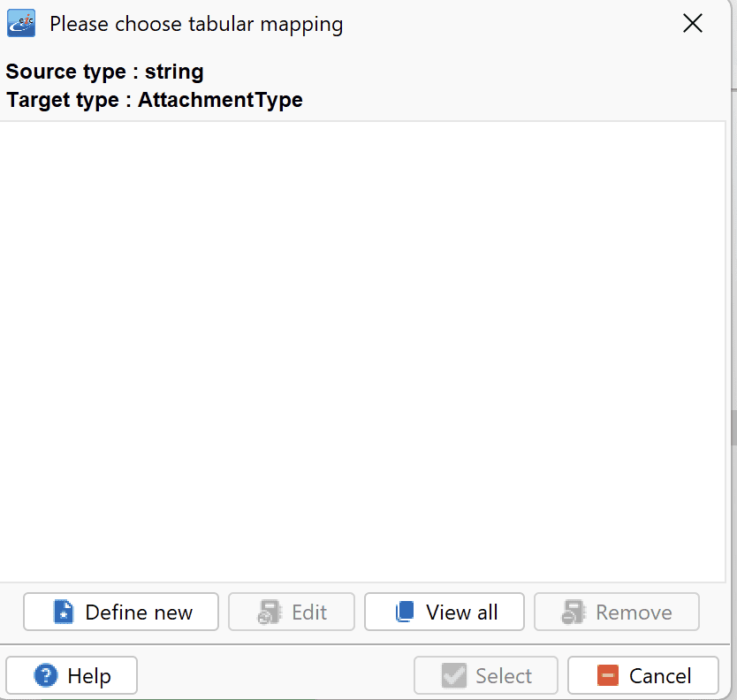Click inside the empty mapping list area
Screen dimensions: 737x700
pyautogui.click(x=362, y=352)
